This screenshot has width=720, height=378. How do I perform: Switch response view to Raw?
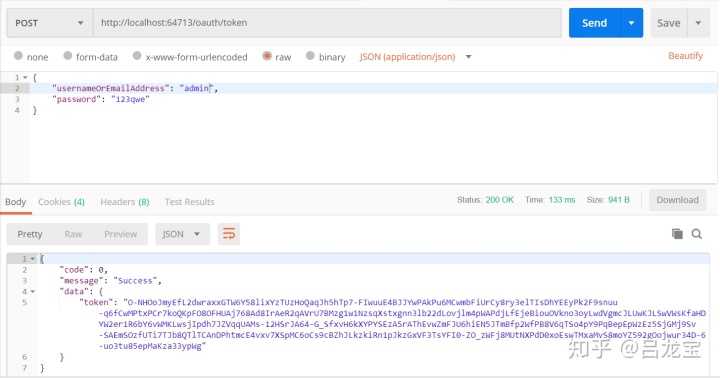point(73,234)
